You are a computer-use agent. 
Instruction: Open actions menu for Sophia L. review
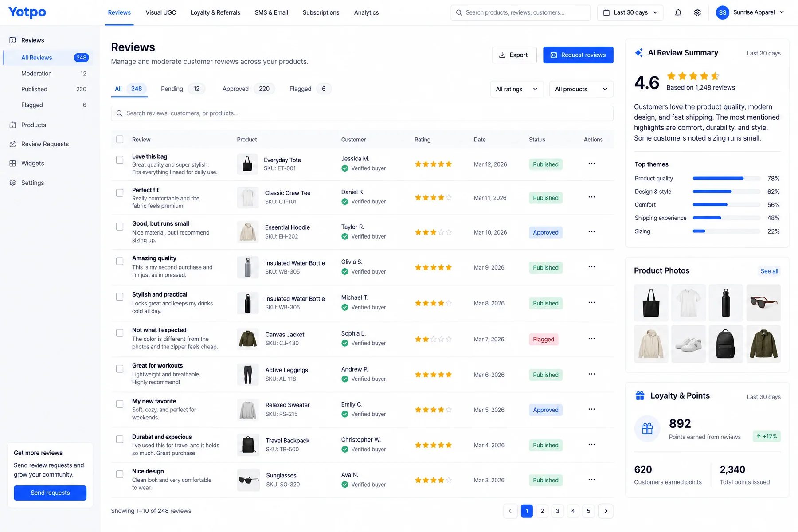click(x=591, y=338)
